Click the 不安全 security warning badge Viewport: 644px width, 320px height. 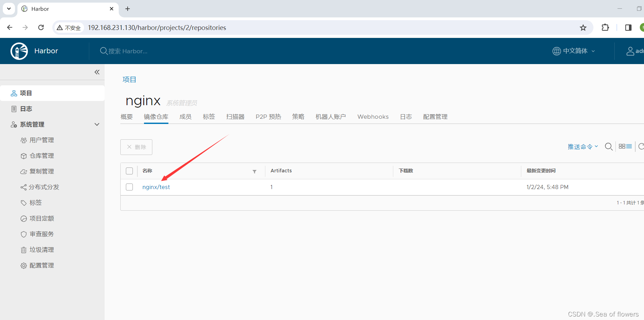[69, 28]
